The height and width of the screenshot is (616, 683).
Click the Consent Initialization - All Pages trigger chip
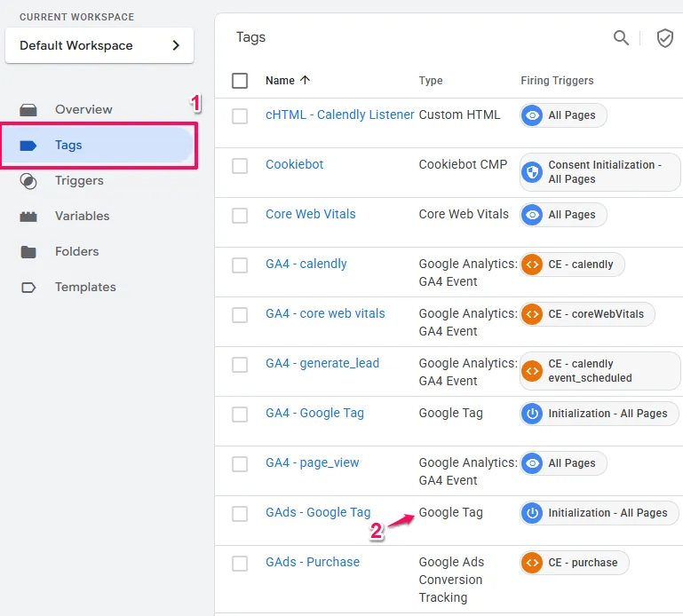click(x=600, y=172)
